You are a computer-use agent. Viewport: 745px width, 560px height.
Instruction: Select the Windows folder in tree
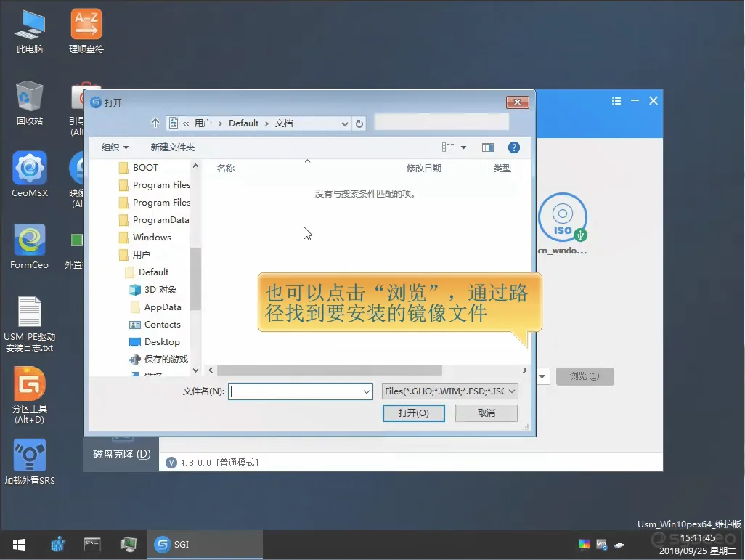click(x=152, y=238)
